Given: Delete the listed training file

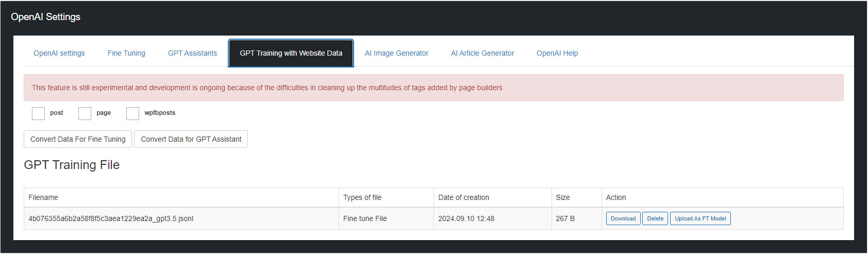Looking at the screenshot, I should click(655, 218).
